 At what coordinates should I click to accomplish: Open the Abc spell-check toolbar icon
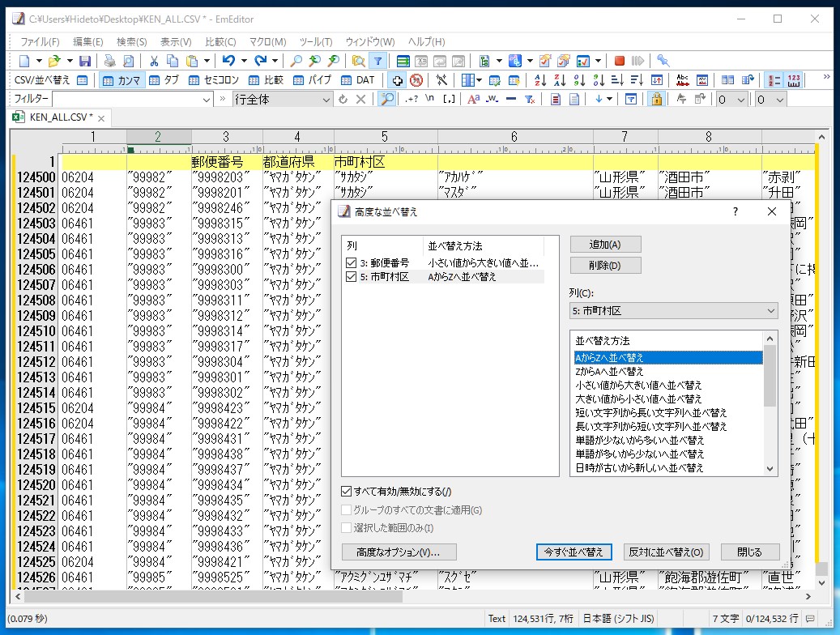tap(682, 80)
